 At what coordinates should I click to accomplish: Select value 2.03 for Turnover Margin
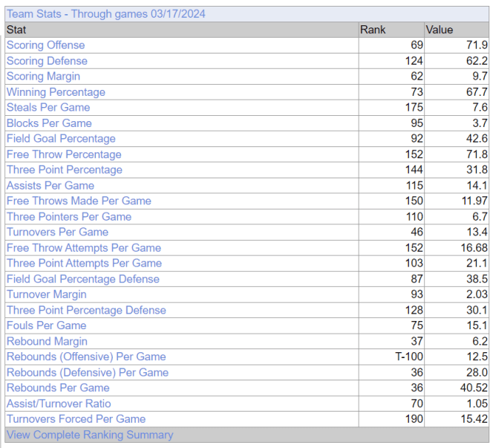(x=477, y=294)
